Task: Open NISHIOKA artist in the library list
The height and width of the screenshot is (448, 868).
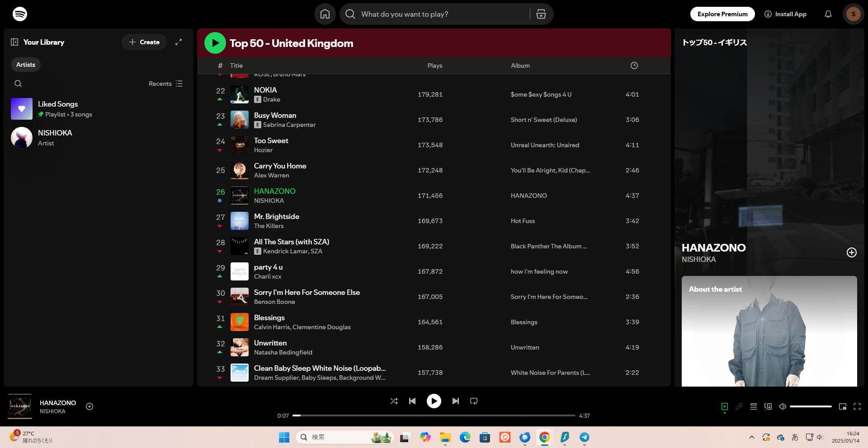Action: 99,138
